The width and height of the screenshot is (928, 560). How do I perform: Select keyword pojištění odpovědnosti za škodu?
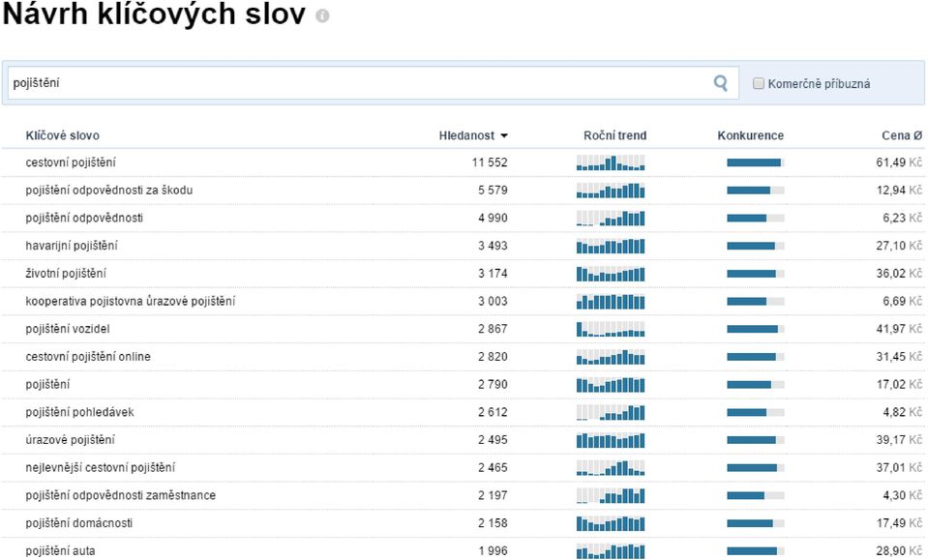109,190
